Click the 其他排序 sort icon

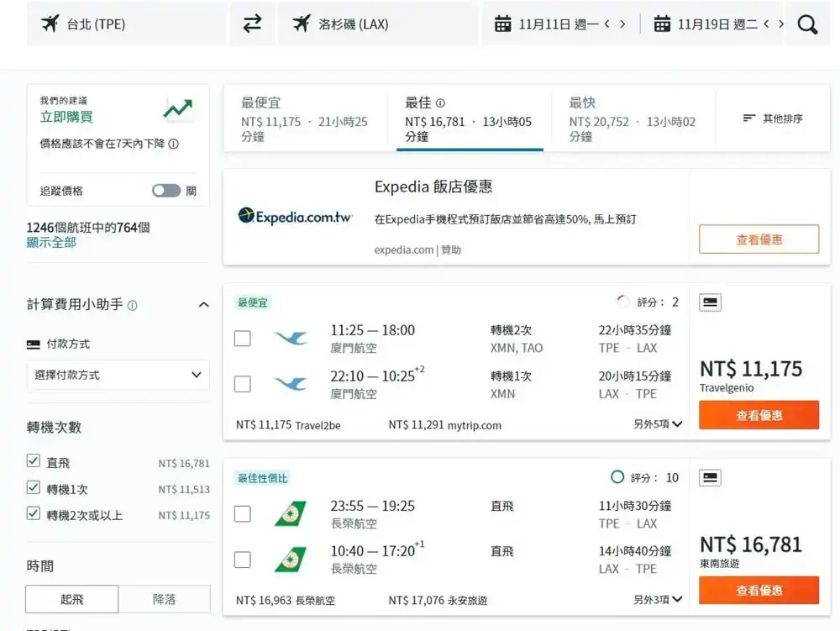pyautogui.click(x=749, y=118)
